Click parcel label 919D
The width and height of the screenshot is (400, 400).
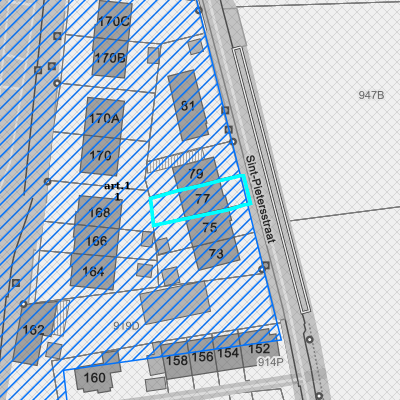(x=126, y=326)
